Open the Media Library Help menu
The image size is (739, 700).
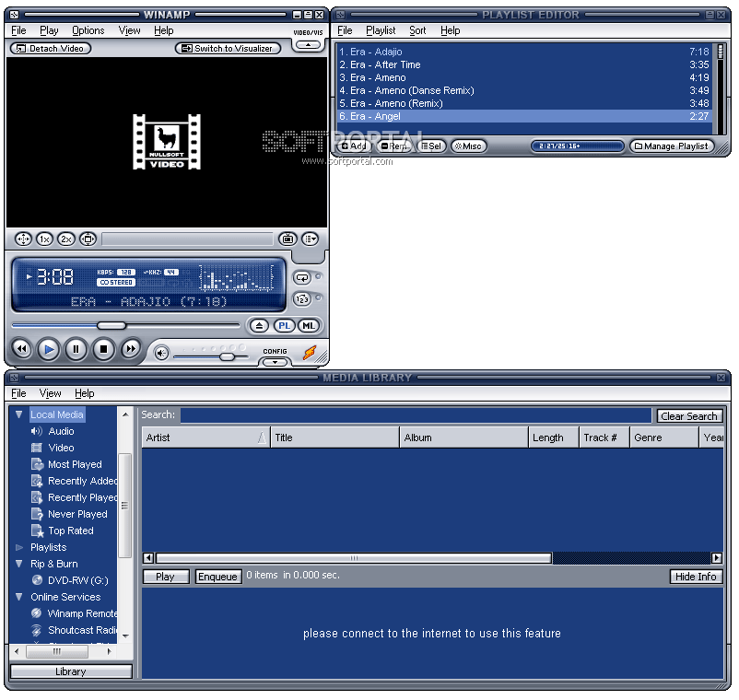pyautogui.click(x=85, y=393)
